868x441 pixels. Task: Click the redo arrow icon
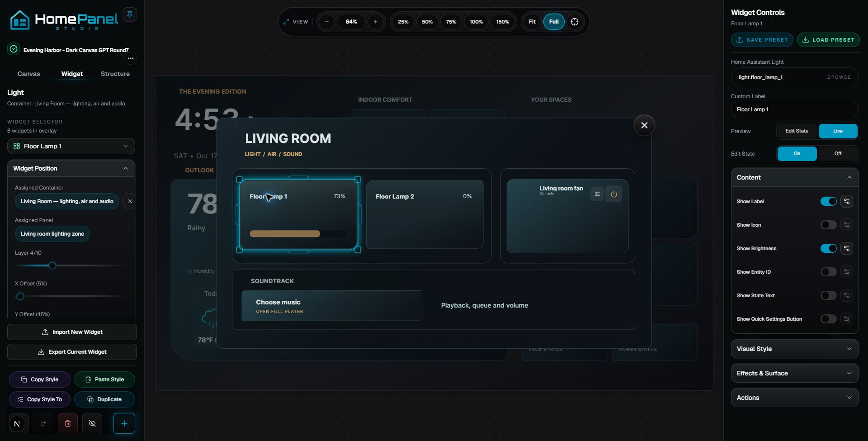pyautogui.click(x=43, y=424)
